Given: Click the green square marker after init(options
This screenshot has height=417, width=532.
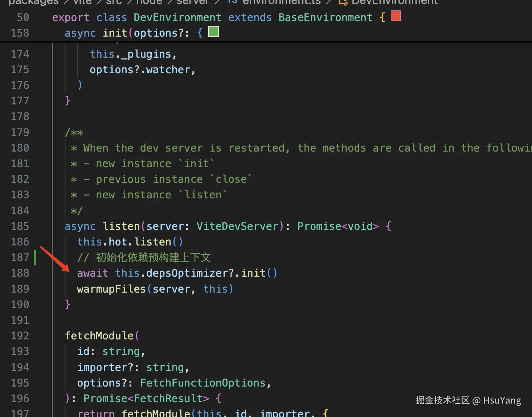Looking at the screenshot, I should click(214, 32).
